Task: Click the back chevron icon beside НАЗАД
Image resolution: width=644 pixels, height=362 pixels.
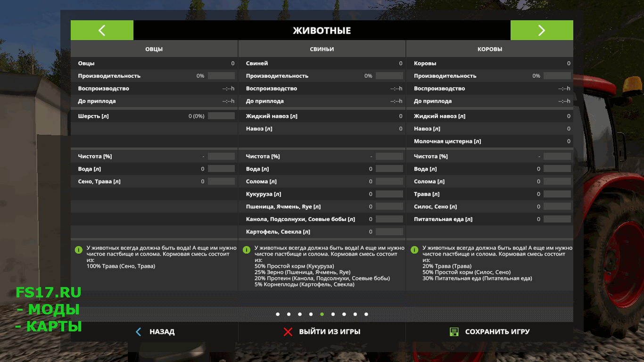Action: point(138,332)
